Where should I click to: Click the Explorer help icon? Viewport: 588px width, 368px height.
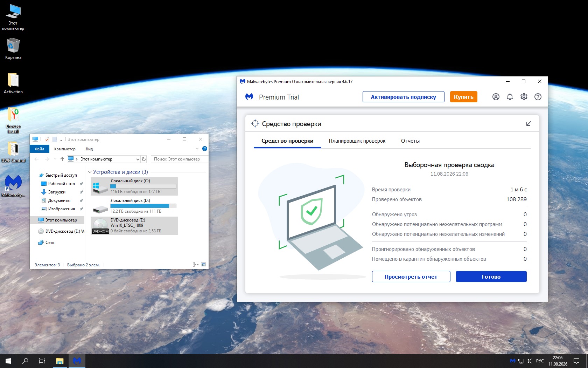click(205, 149)
